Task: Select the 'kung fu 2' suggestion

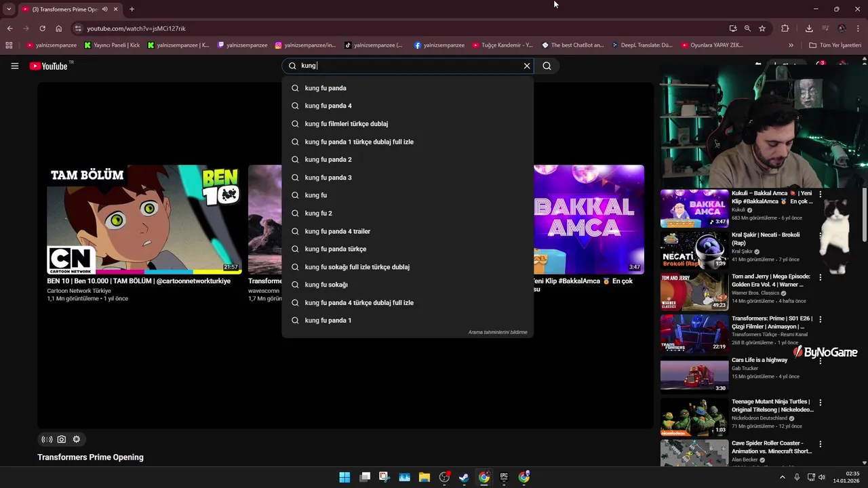Action: point(408,213)
